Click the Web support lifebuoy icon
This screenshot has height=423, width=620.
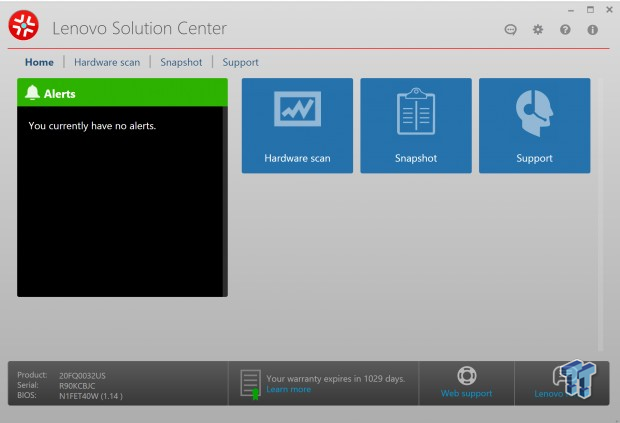467,376
